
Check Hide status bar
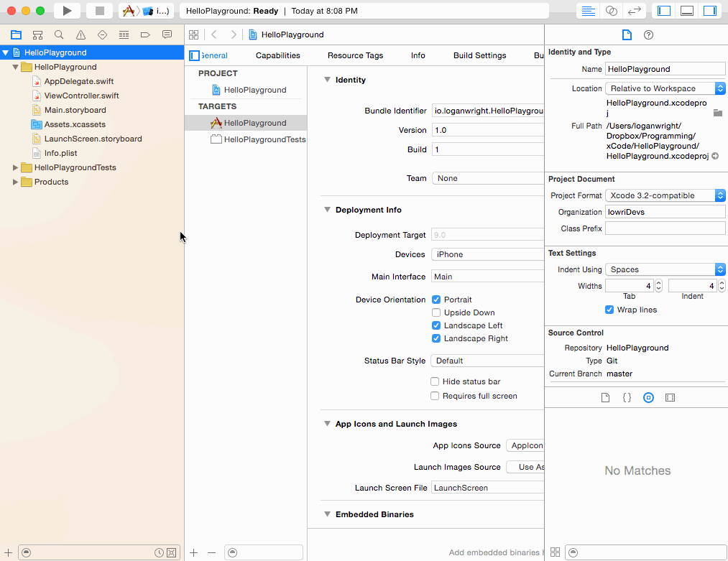(435, 381)
